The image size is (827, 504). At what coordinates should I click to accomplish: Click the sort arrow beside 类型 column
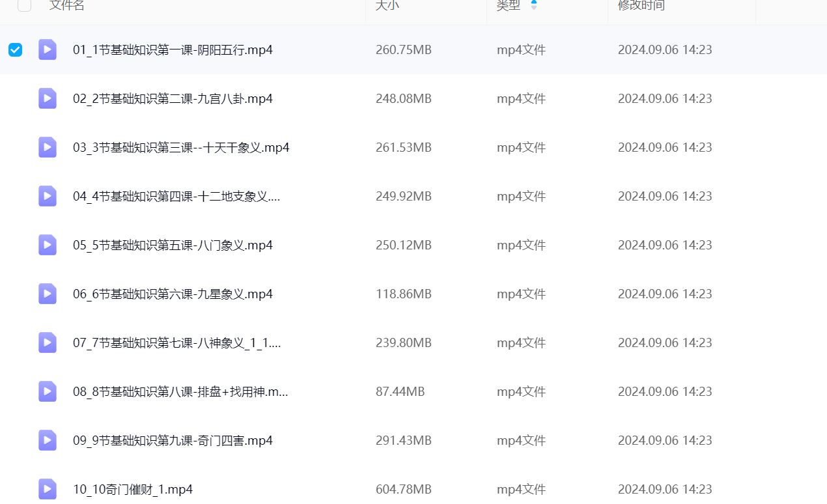[534, 5]
